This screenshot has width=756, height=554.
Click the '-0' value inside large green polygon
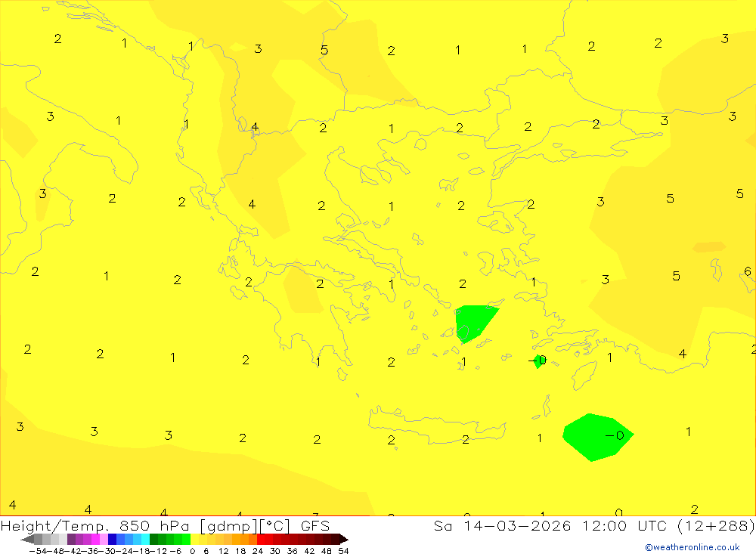coord(615,435)
